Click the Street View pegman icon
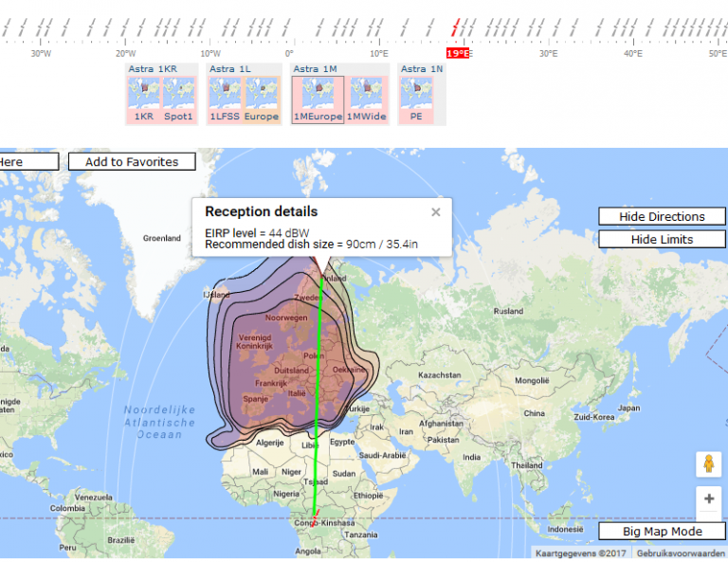The width and height of the screenshot is (728, 562). click(x=707, y=464)
